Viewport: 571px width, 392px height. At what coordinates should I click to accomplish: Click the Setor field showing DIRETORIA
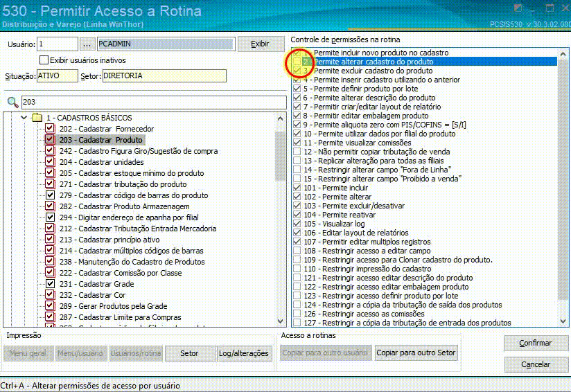point(164,75)
